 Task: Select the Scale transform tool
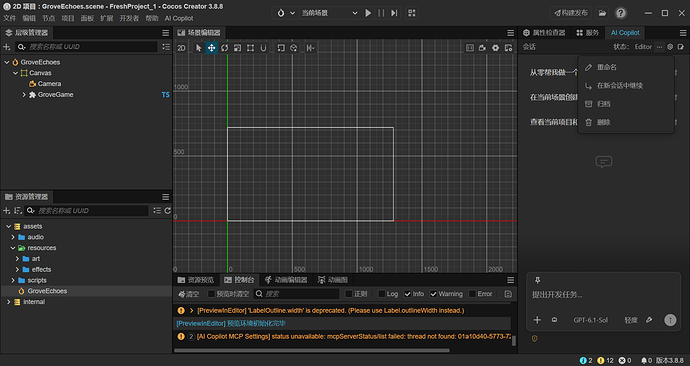[x=237, y=48]
